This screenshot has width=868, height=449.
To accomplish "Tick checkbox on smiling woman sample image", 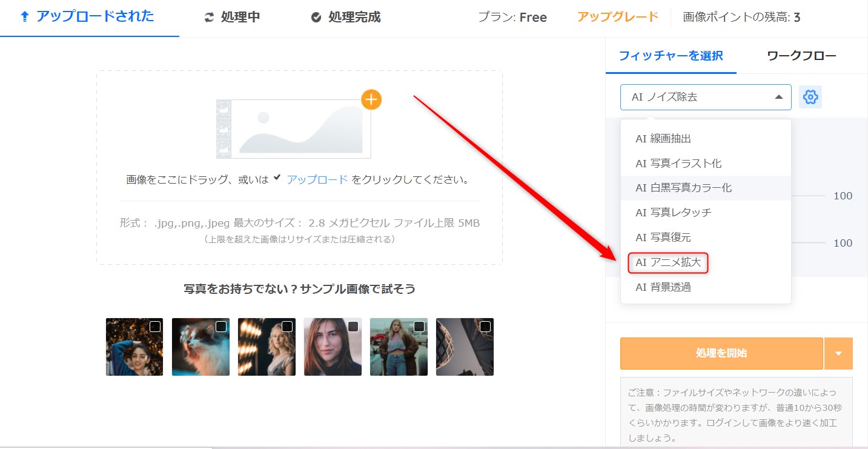I will point(155,327).
